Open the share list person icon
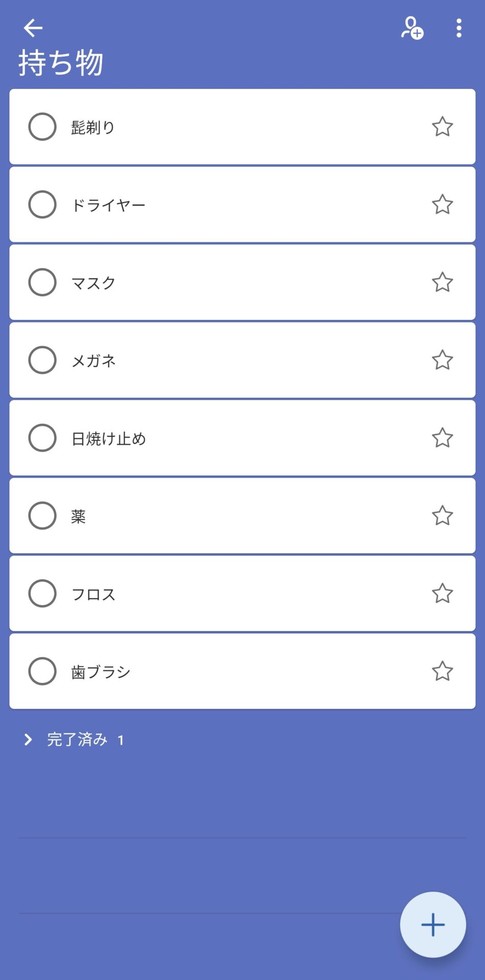Screen dimensions: 485x980 (x=411, y=28)
